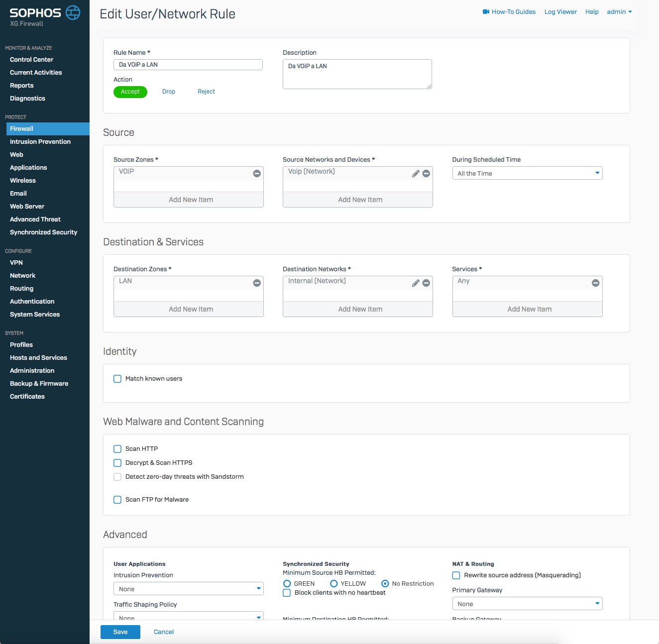The height and width of the screenshot is (644, 659).
Task: Enable the Match known users checkbox
Action: (117, 379)
